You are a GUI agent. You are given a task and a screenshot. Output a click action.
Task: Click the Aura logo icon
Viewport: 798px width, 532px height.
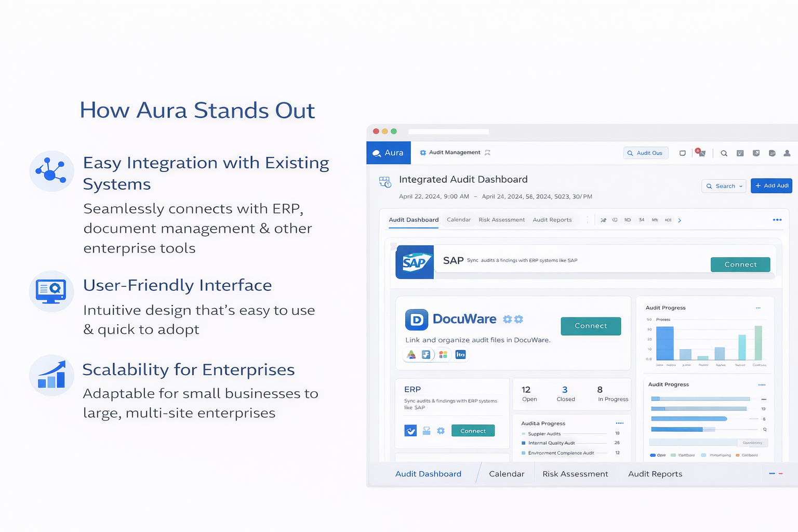[378, 152]
